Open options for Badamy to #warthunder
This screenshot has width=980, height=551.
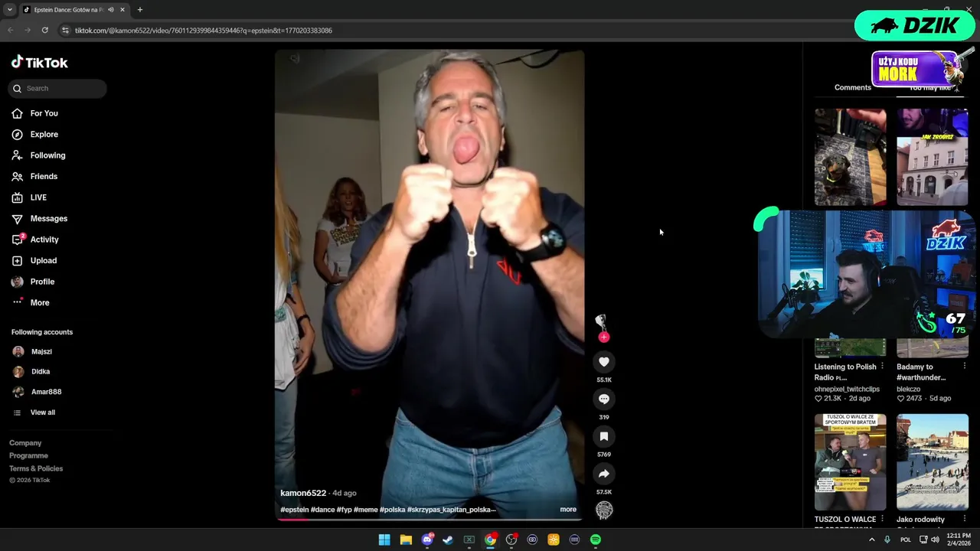coord(964,367)
